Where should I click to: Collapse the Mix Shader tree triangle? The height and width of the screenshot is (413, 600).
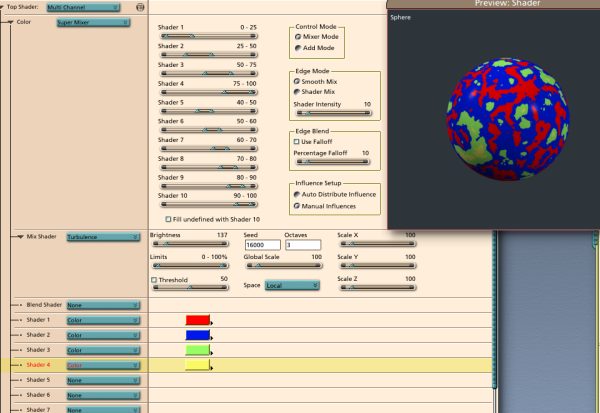tap(18, 237)
